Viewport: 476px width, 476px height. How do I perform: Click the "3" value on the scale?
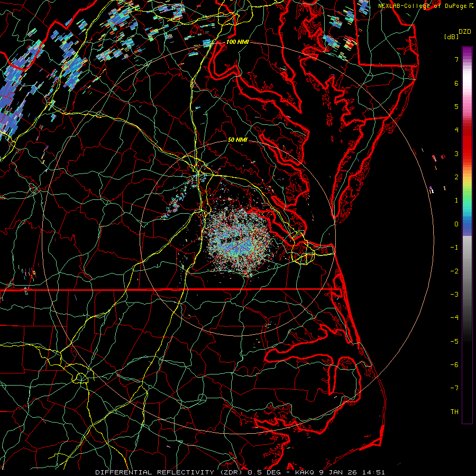456,153
